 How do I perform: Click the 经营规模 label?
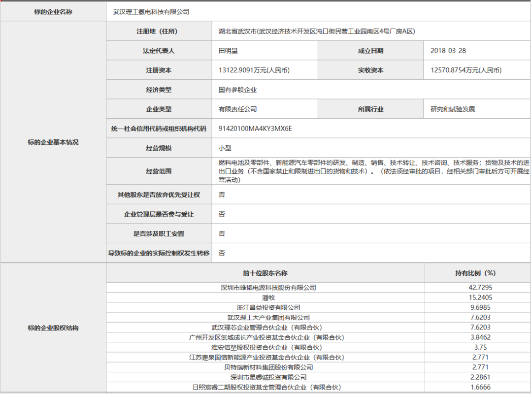tap(159, 148)
